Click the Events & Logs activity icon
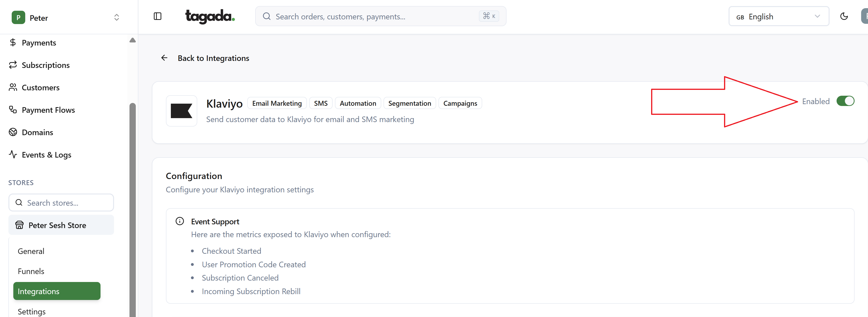The image size is (868, 317). pyautogui.click(x=13, y=155)
